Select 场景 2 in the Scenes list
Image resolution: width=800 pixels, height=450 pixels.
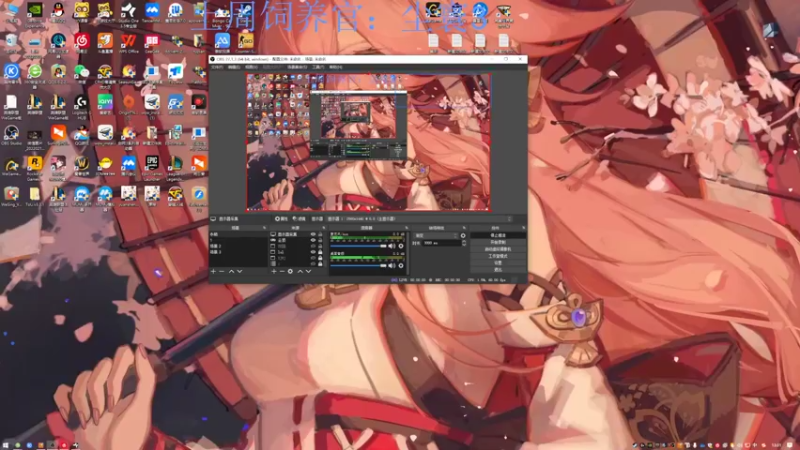[238, 246]
